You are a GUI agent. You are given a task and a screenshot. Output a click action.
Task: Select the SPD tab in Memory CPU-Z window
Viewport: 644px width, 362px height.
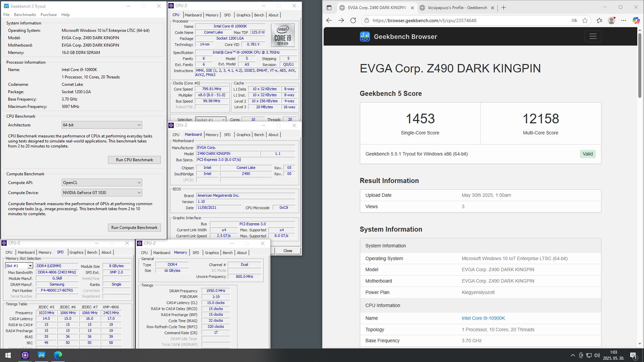[196, 253]
